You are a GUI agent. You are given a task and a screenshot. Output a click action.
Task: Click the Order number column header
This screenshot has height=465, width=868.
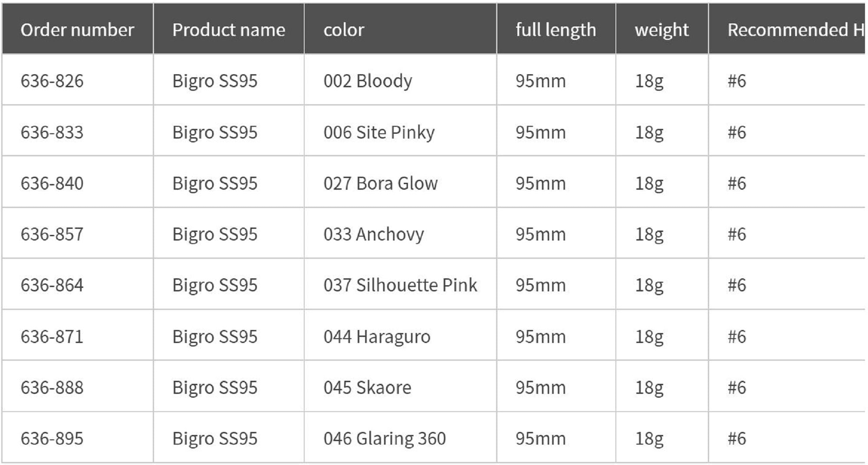coord(77,30)
